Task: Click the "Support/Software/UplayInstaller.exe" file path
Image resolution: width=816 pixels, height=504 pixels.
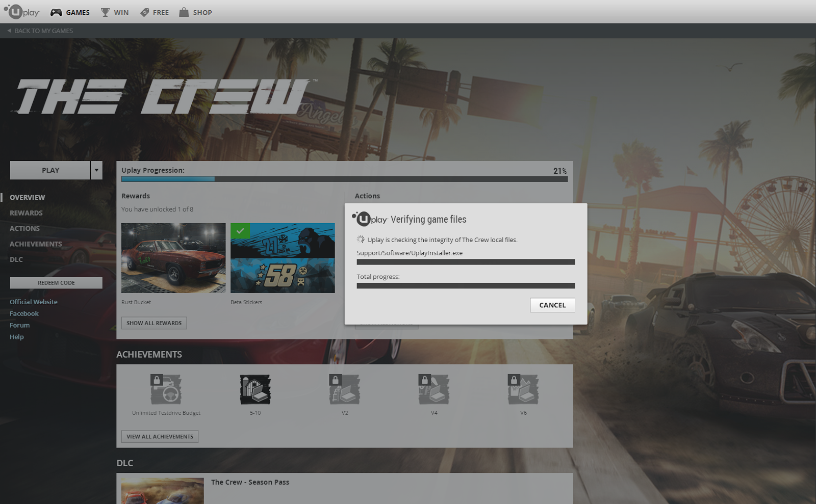Action: tap(410, 253)
